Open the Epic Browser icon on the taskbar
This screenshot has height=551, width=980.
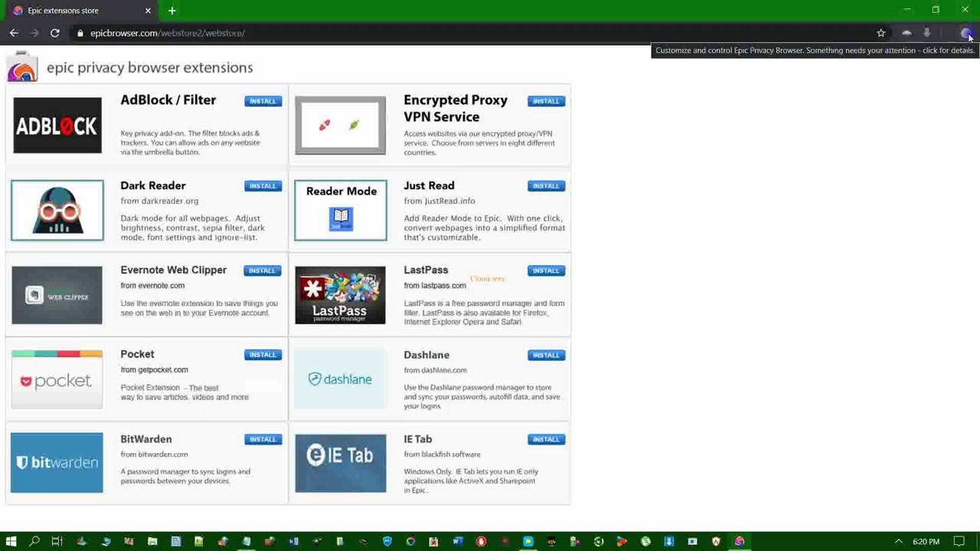740,541
